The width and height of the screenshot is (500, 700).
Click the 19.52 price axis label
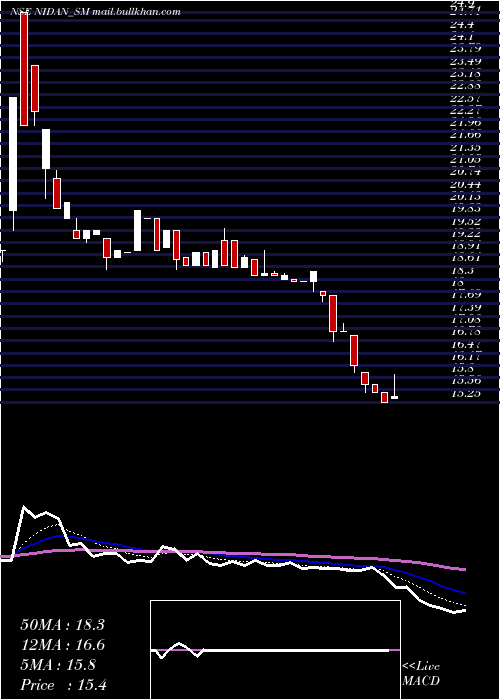pos(466,221)
